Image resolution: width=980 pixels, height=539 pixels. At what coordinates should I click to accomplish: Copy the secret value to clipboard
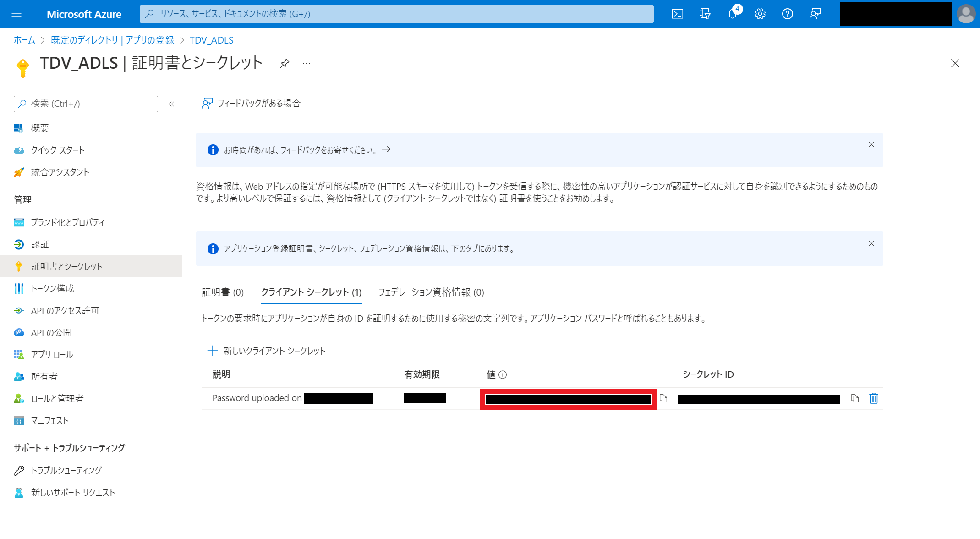(663, 398)
